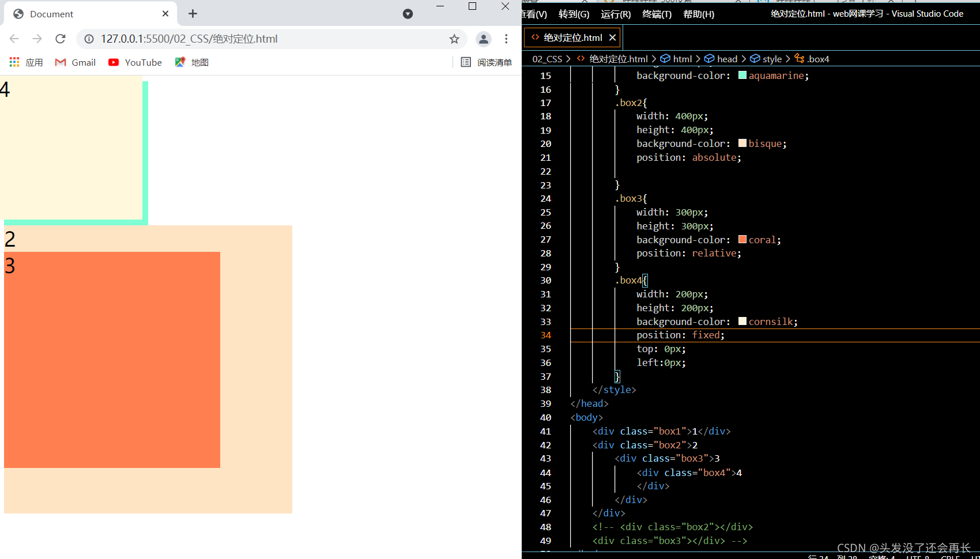The height and width of the screenshot is (559, 980).
Task: Click the closing </style> tag line
Action: click(614, 390)
